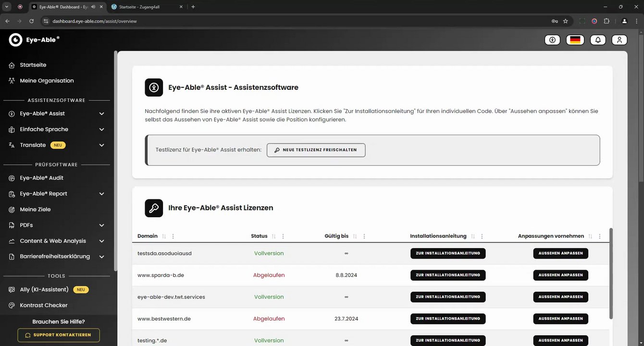Click Aussehen anpassen for eye-able-dev.twt.services

tap(560, 297)
